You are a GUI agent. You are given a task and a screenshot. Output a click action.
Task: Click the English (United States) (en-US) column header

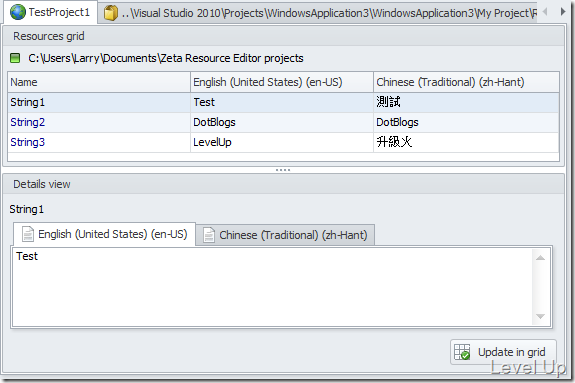point(282,82)
